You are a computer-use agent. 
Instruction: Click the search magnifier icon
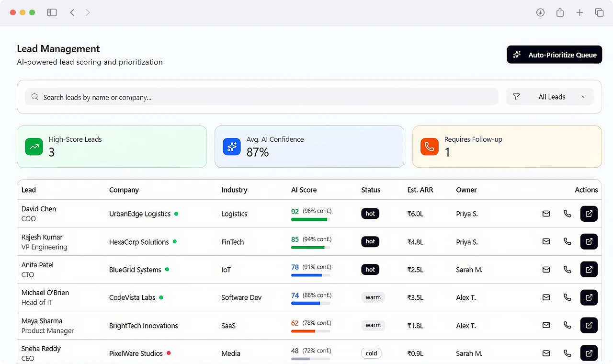point(35,97)
